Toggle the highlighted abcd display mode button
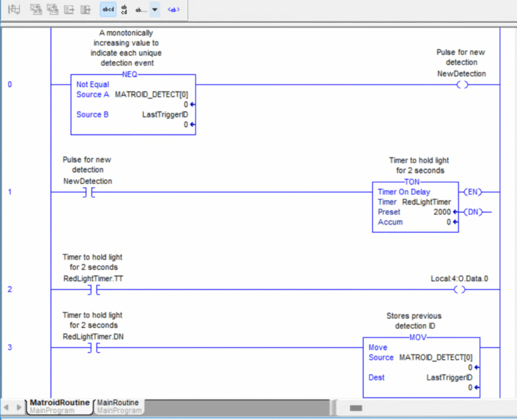517x420 pixels. point(108,9)
